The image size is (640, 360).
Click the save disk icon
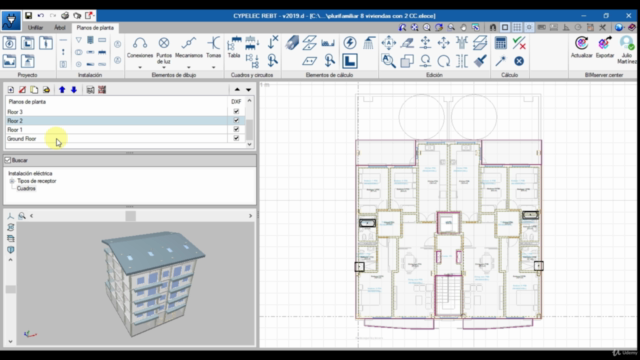[28, 16]
